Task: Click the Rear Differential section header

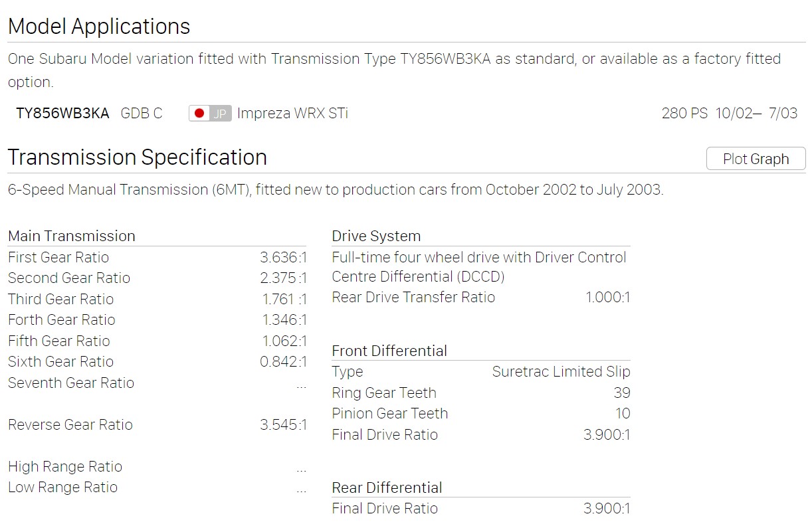Action: point(387,488)
